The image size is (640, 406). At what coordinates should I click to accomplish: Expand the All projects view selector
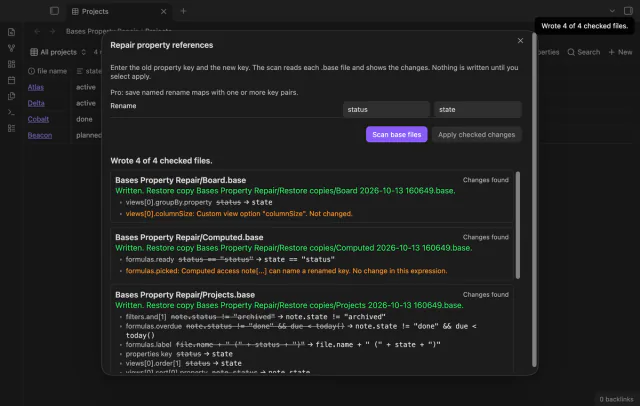pyautogui.click(x=58, y=52)
